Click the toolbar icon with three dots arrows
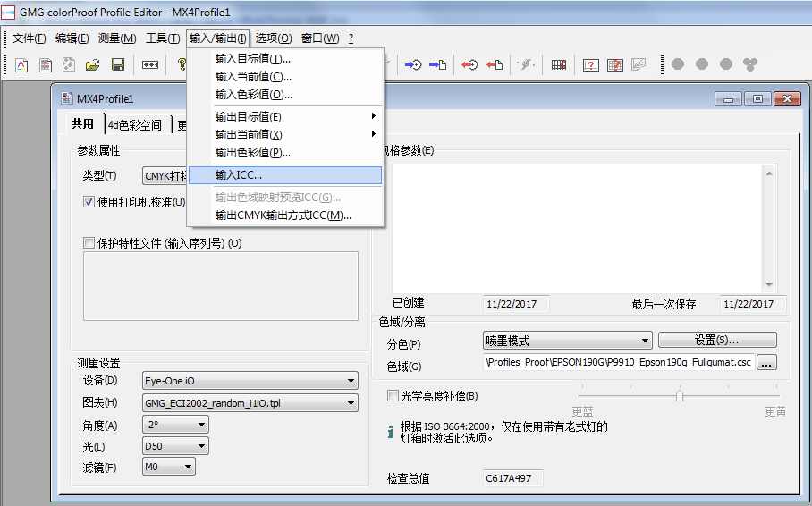The image size is (812, 506). coord(150,64)
